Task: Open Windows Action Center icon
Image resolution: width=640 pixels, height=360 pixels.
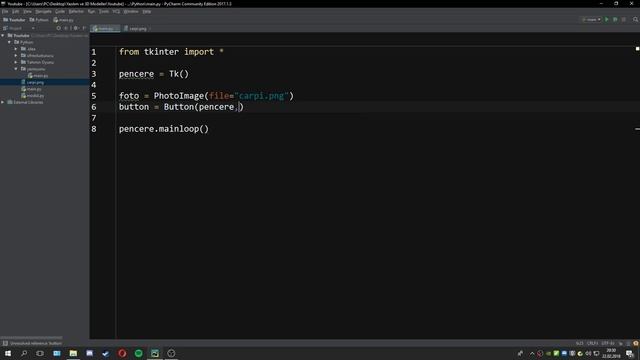Action: (630, 353)
